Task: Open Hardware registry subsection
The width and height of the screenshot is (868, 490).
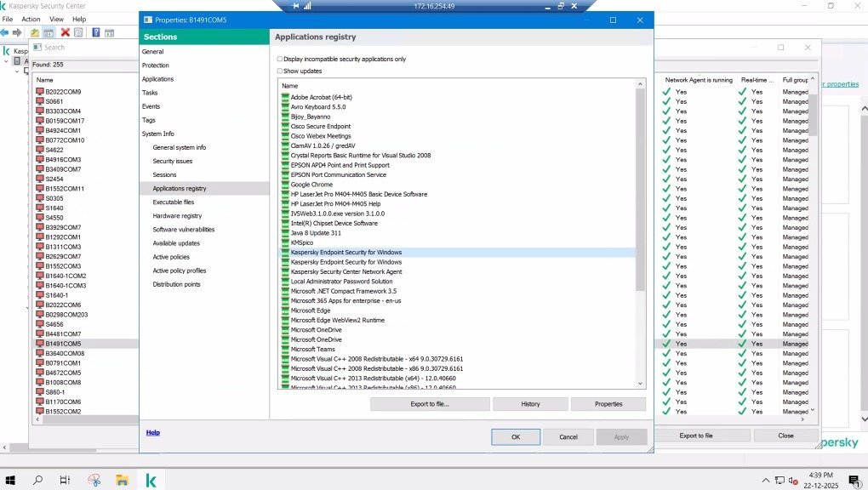Action: 177,216
